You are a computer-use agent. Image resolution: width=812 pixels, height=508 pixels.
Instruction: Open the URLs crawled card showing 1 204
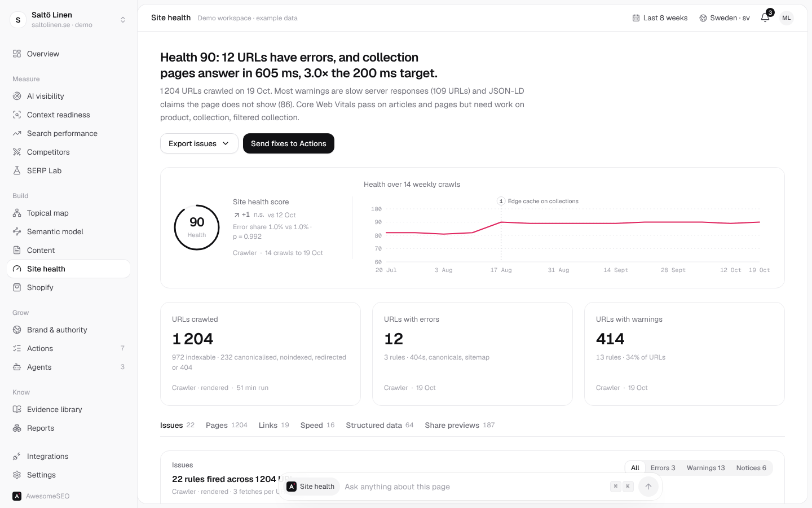261,354
